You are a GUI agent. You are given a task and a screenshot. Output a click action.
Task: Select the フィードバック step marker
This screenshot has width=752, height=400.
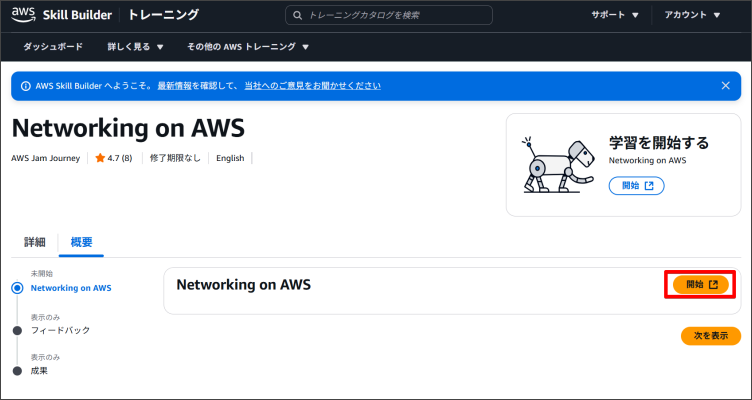coord(17,329)
